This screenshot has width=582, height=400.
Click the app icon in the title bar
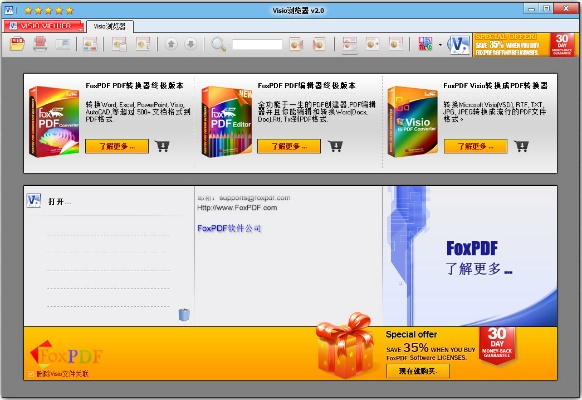(9, 10)
